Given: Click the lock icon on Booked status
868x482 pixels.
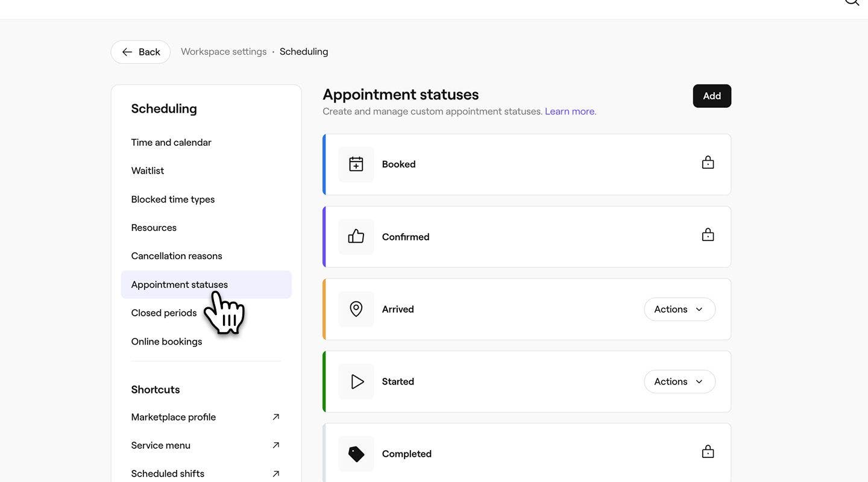Looking at the screenshot, I should pos(708,163).
